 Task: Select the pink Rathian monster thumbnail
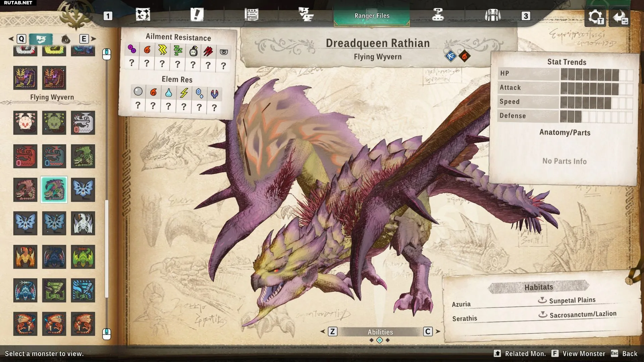[25, 190]
